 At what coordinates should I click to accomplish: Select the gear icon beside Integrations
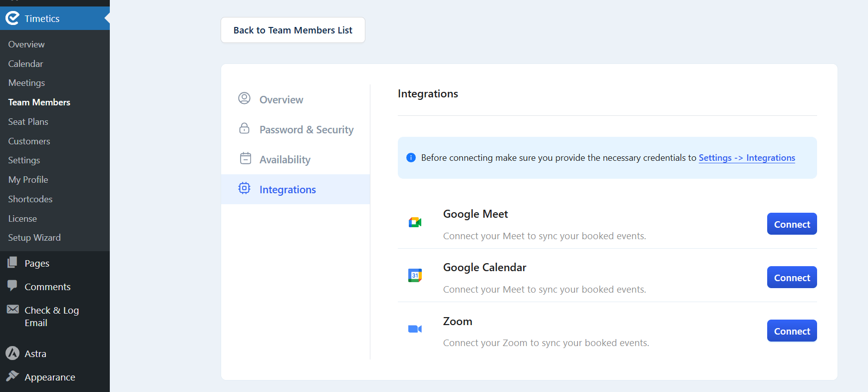coord(245,188)
